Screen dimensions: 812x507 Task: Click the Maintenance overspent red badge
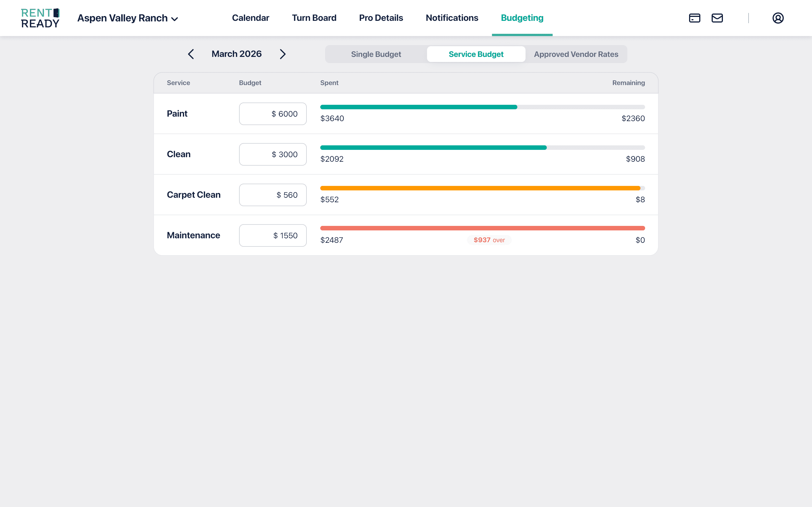point(489,240)
